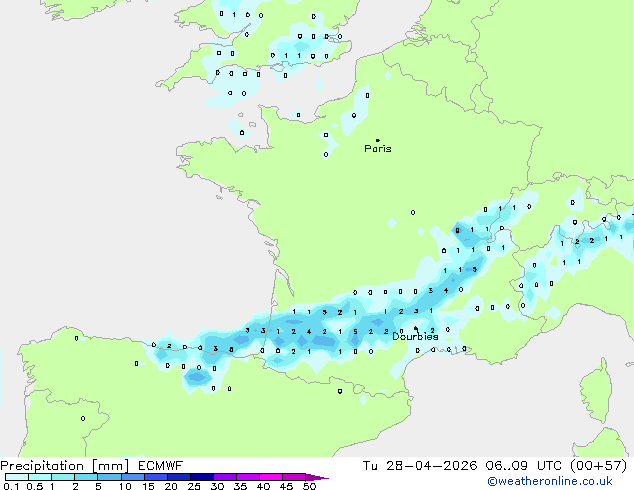Click the '0.5' legend scale value
The width and height of the screenshot is (634, 490).
pos(35,486)
